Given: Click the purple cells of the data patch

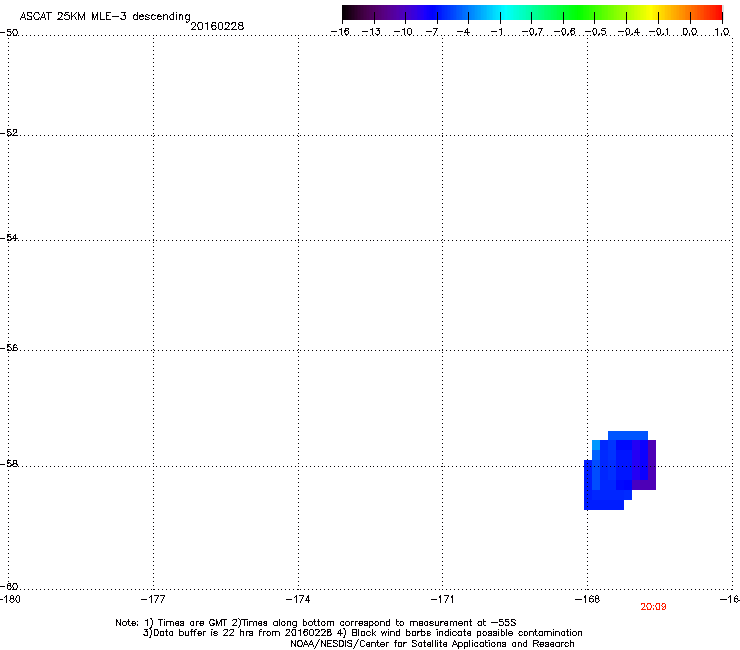Looking at the screenshot, I should [651, 465].
